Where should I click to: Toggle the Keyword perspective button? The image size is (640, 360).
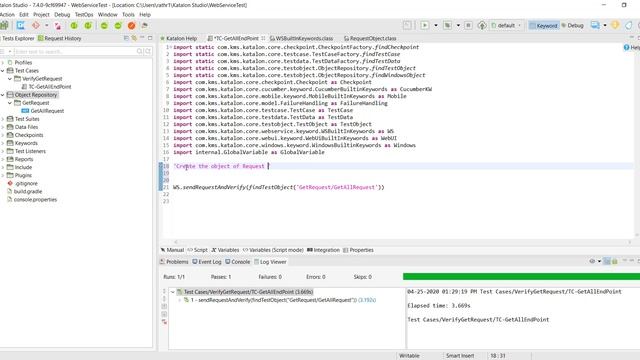543,25
